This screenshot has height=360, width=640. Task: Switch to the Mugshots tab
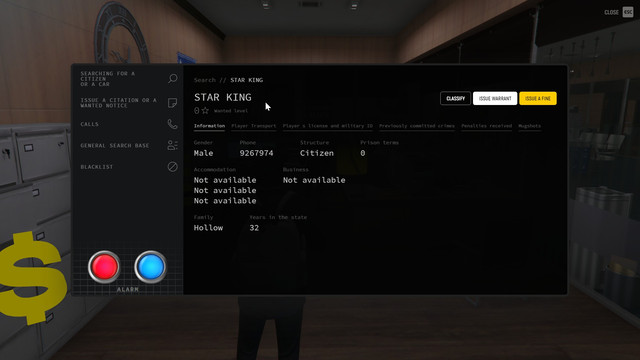coord(529,126)
